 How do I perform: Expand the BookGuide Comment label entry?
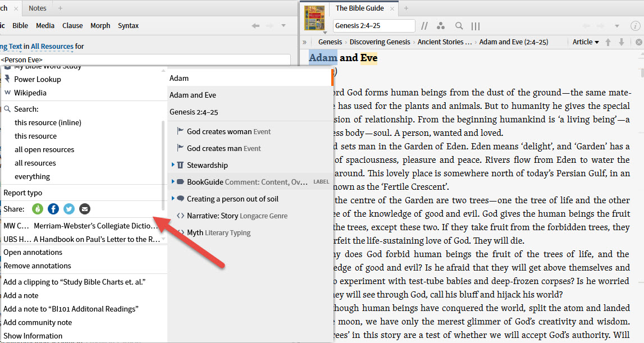[173, 181]
